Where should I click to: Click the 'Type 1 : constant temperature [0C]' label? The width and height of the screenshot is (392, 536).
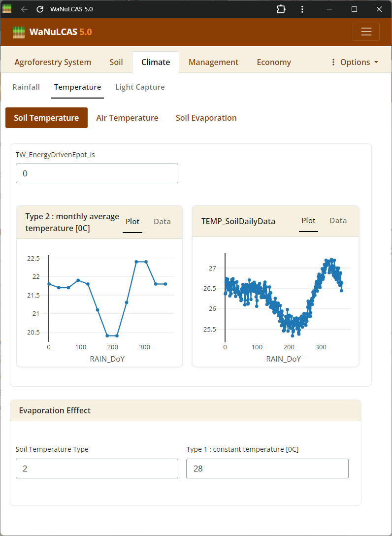tap(242, 449)
